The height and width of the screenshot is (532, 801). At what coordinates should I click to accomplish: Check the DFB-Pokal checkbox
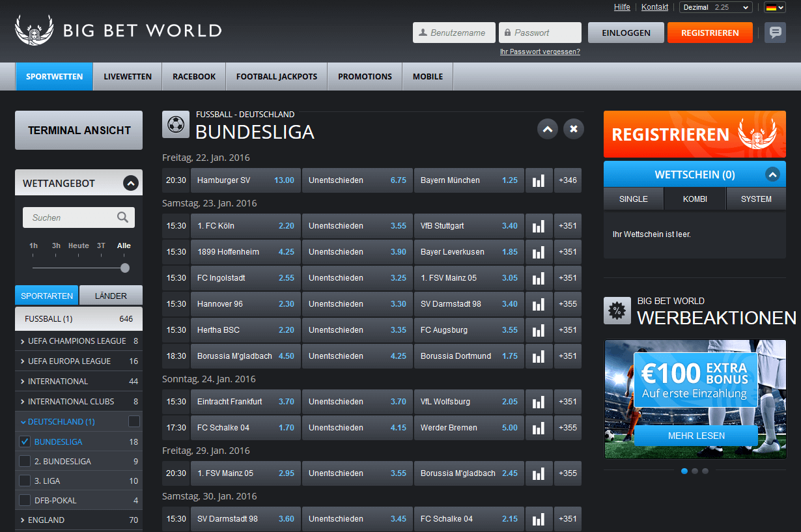tap(25, 500)
